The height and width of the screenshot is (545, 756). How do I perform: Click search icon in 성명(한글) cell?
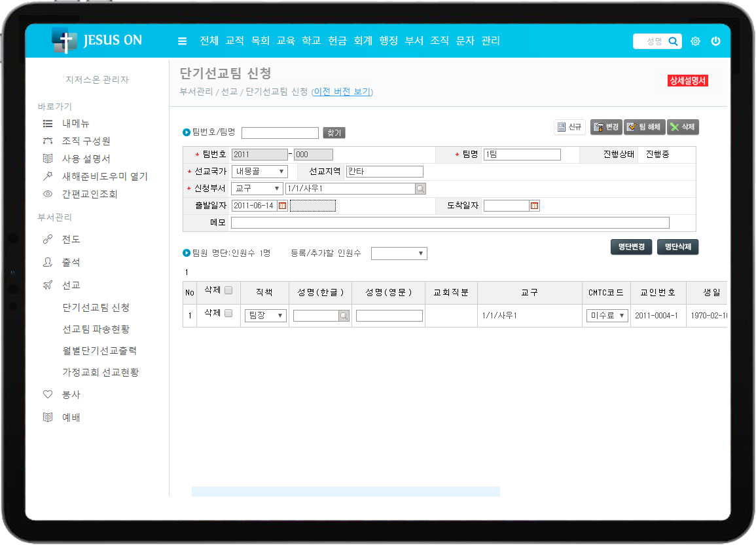pos(344,316)
